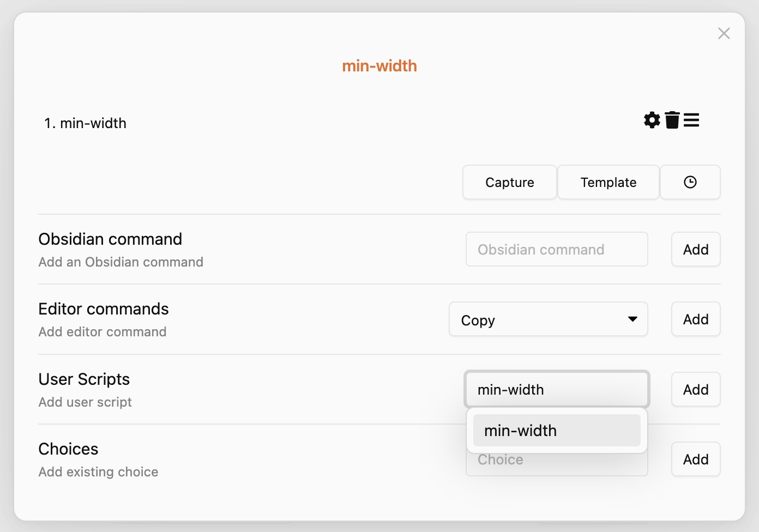This screenshot has height=532, width=759.
Task: Select min-width from the suggestion list
Action: pyautogui.click(x=557, y=431)
